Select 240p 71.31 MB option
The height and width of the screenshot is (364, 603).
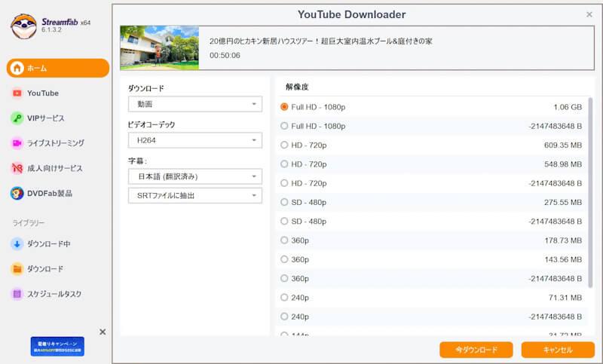click(x=431, y=298)
